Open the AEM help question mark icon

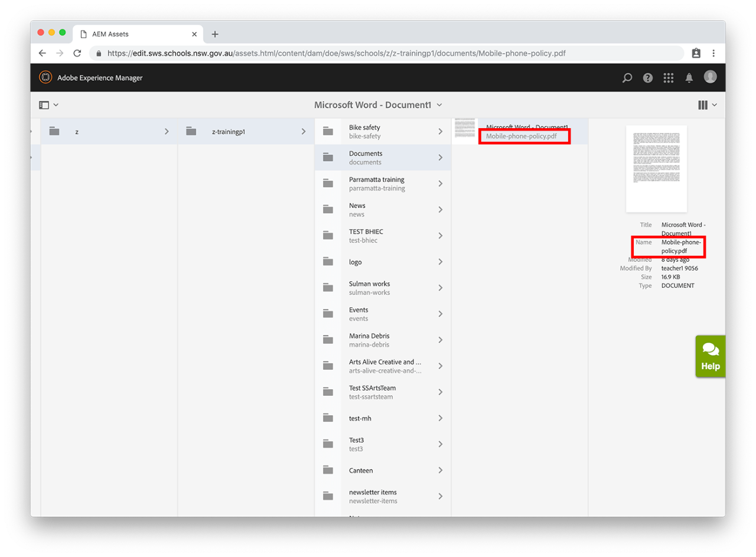coord(648,77)
